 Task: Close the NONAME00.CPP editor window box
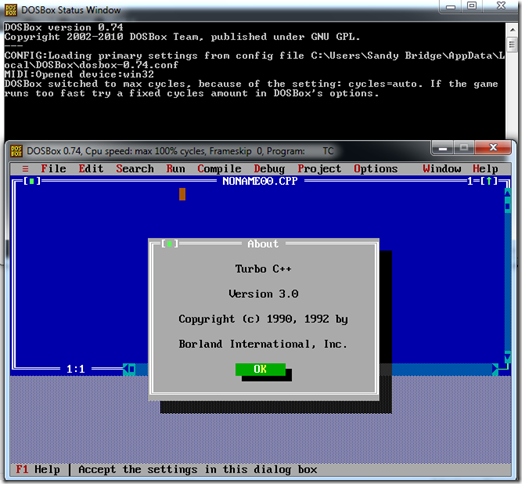(32, 181)
